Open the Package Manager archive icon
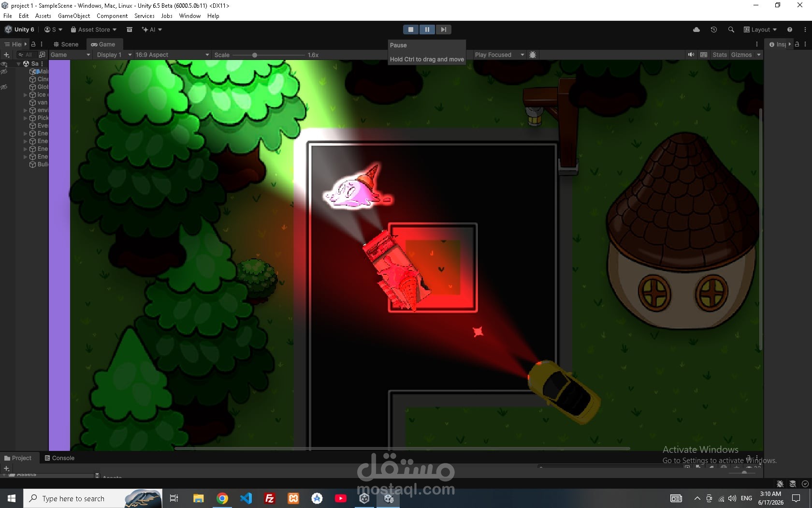812x508 pixels. pos(130,30)
